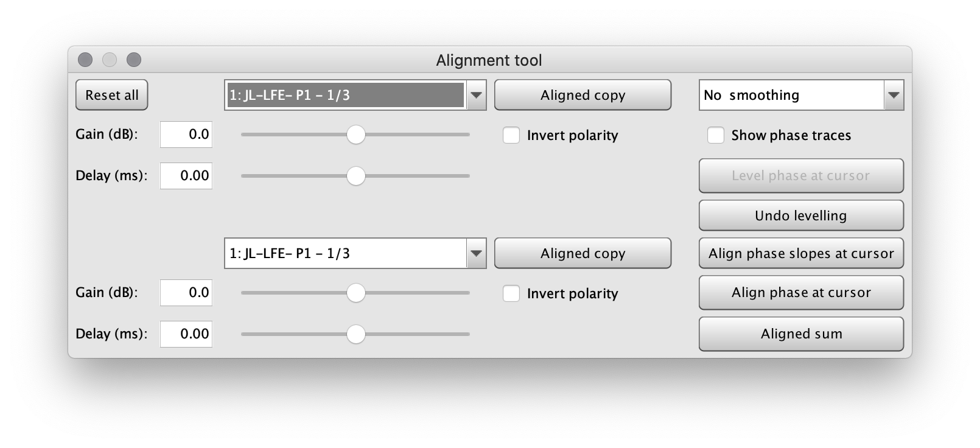Enable Invert polarity for first measurement
980x448 pixels.
(511, 135)
